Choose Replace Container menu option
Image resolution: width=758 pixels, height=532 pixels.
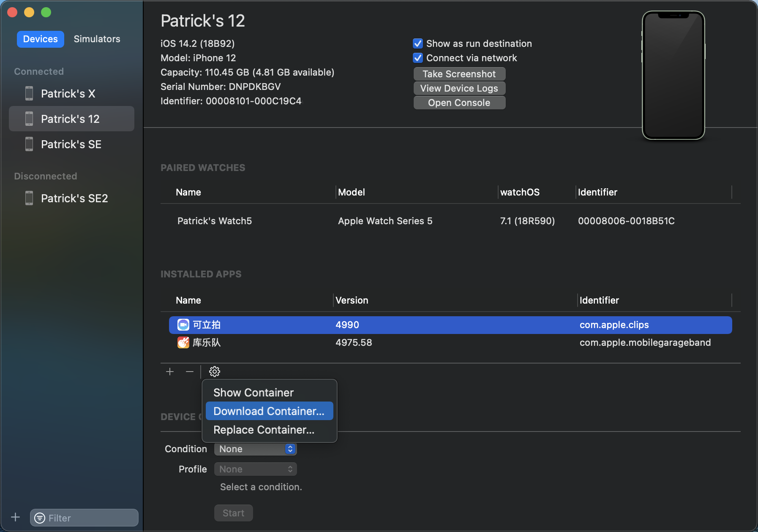click(264, 430)
